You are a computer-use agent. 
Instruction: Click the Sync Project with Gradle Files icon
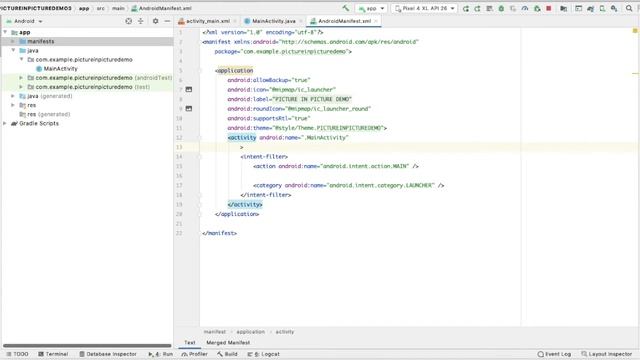(x=590, y=8)
